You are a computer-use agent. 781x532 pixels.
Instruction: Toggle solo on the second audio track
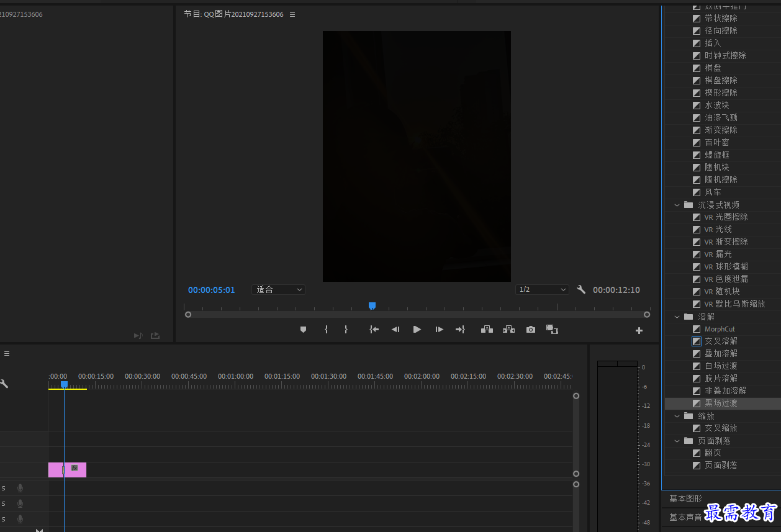pos(3,503)
